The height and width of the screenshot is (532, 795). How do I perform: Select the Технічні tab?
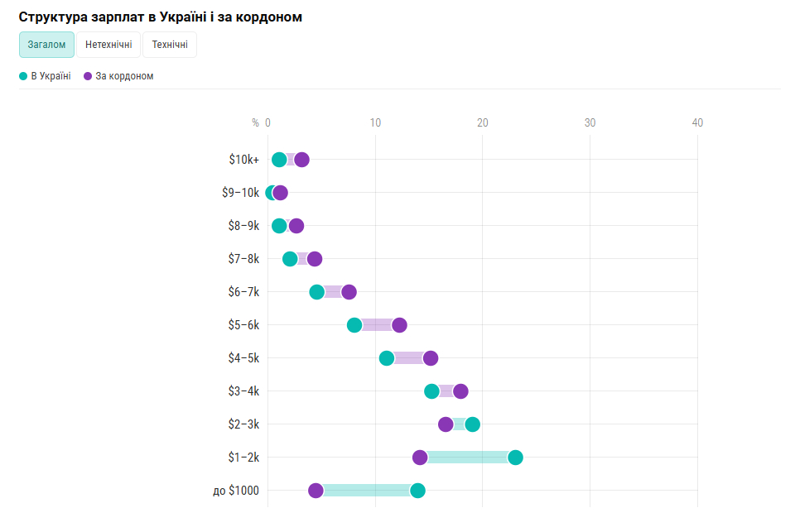[170, 45]
